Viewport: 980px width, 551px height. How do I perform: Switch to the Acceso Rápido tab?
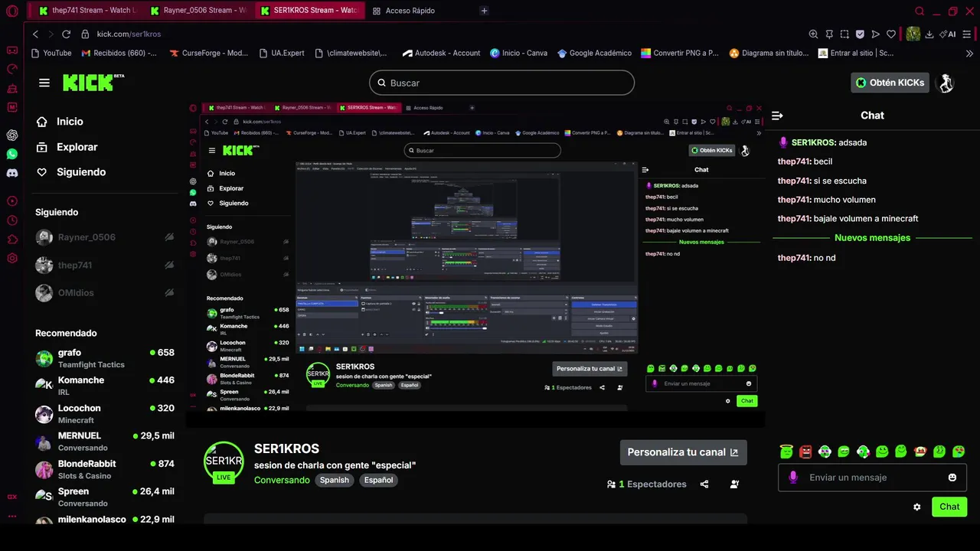point(403,11)
